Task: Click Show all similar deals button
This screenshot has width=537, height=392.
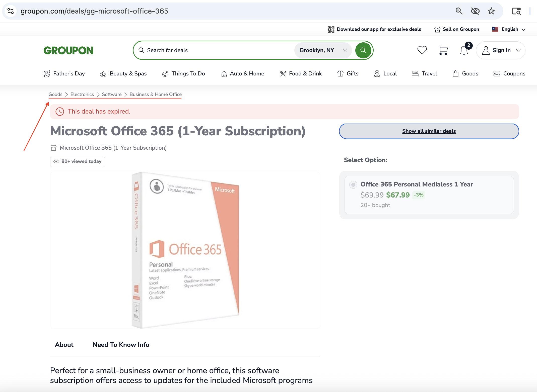Action: pos(429,131)
